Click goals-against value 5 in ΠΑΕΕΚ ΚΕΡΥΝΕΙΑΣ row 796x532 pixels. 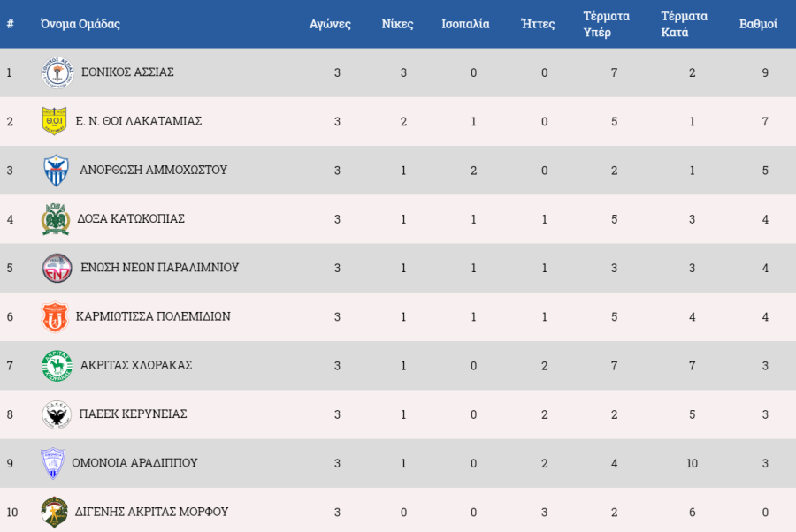(692, 414)
